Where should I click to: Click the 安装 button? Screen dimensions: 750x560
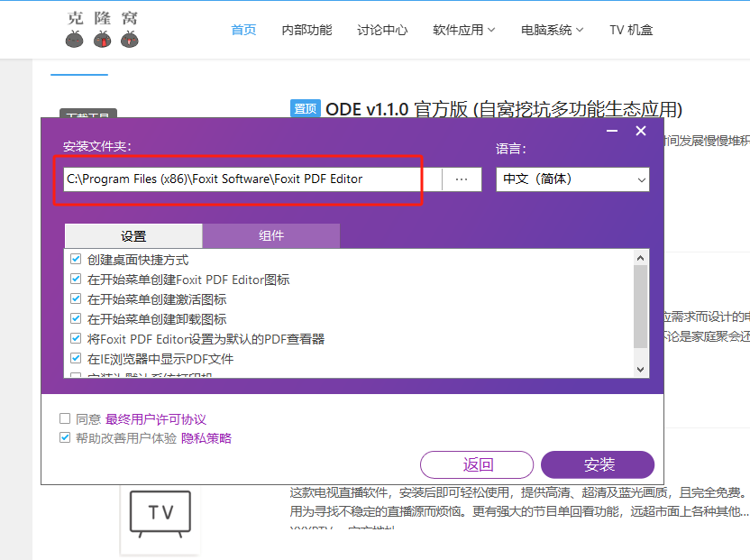coord(598,464)
